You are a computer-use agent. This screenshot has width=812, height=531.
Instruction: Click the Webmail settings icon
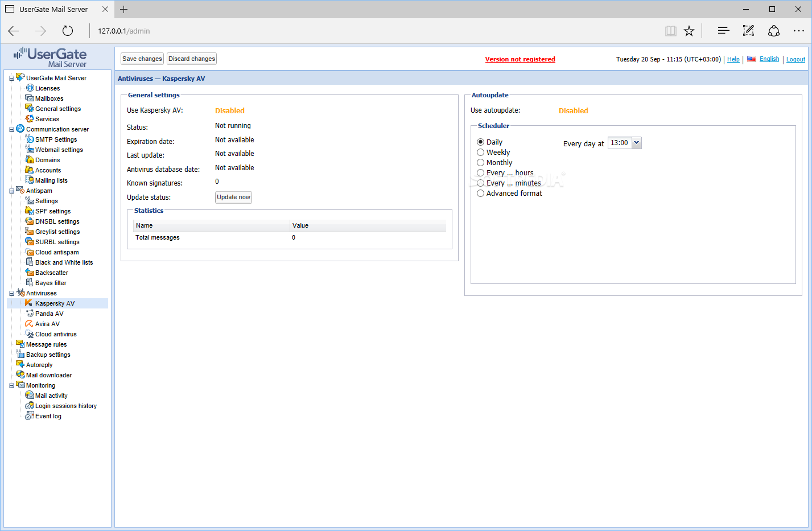click(x=30, y=150)
